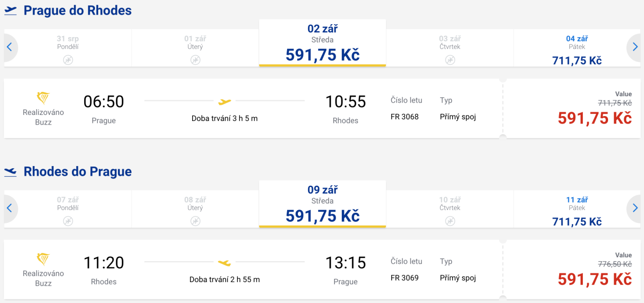
Task: Click the departing plane icon beside Prague do Rhodes
Action: point(10,10)
